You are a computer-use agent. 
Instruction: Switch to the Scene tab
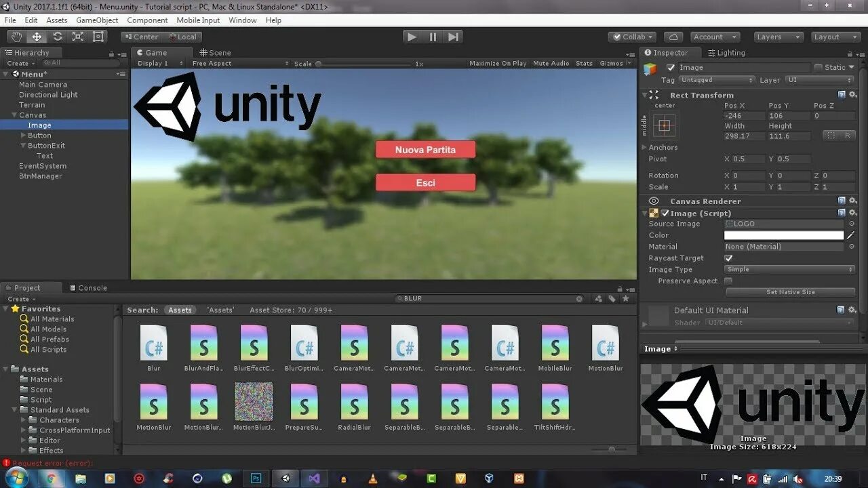215,52
